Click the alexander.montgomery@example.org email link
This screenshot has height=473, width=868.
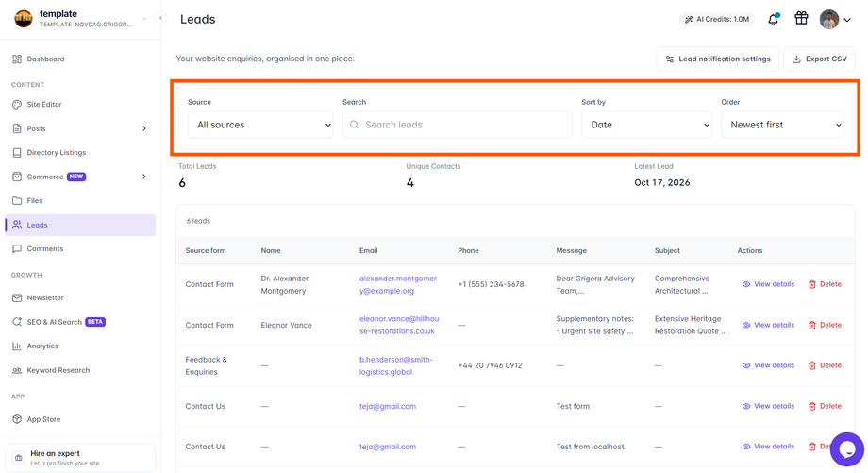[x=398, y=284]
